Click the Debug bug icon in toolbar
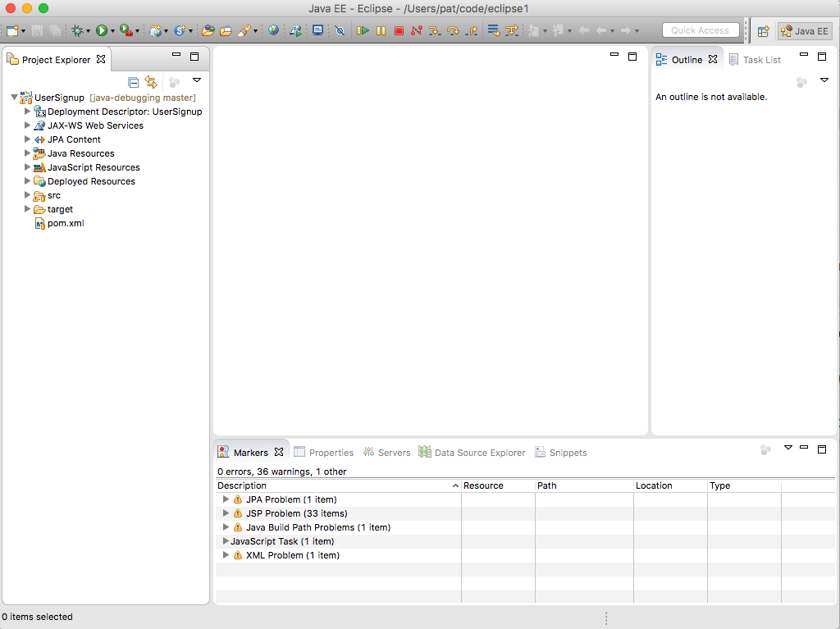 78,30
